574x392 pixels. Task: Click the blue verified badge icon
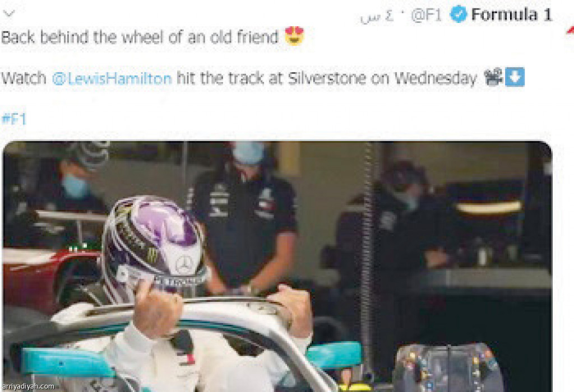(x=459, y=15)
